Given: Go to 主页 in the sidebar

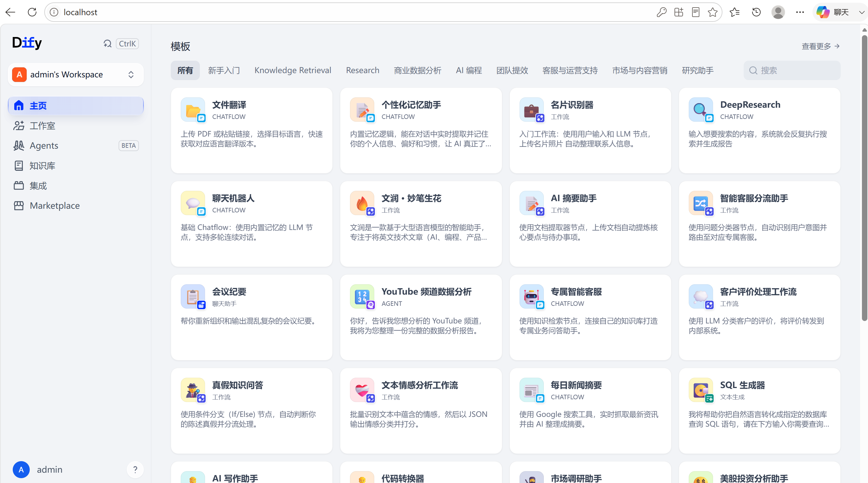Looking at the screenshot, I should click(76, 106).
